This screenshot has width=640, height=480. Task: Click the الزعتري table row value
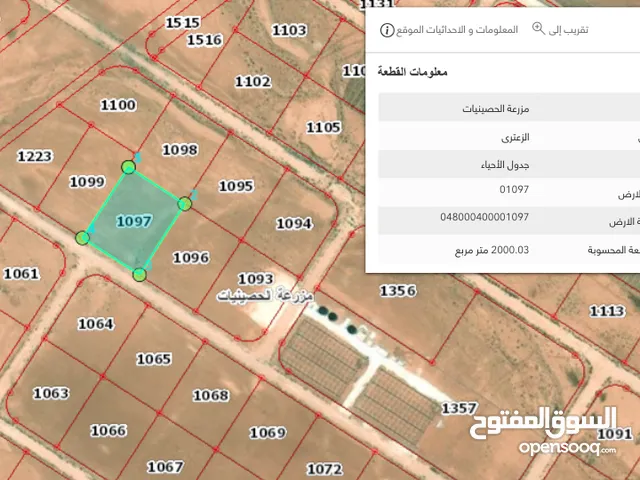[x=515, y=137]
